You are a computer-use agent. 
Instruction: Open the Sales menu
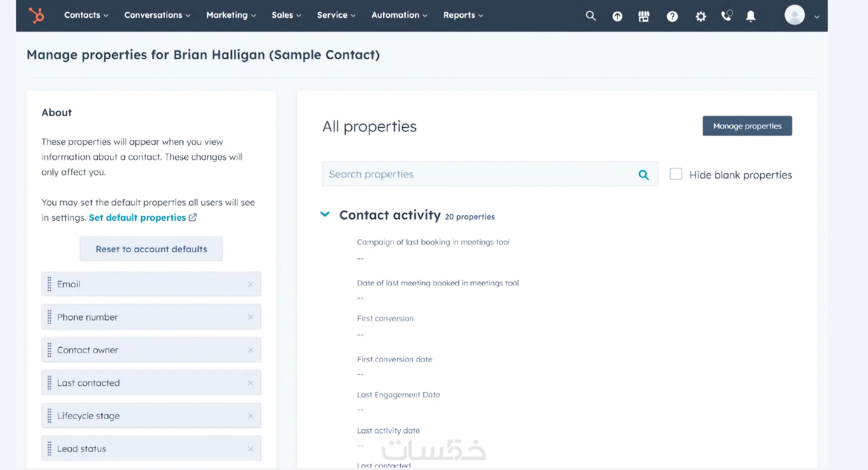286,15
